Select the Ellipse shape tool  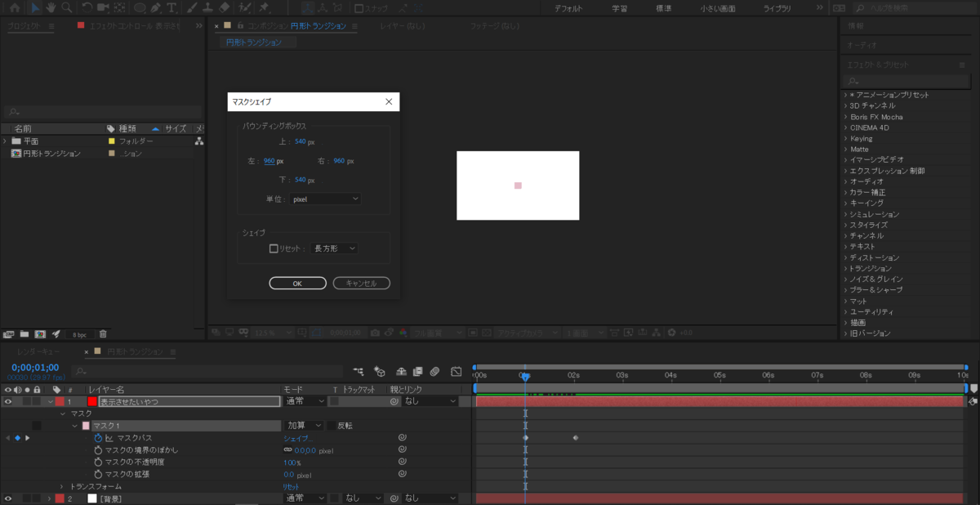pyautogui.click(x=140, y=8)
